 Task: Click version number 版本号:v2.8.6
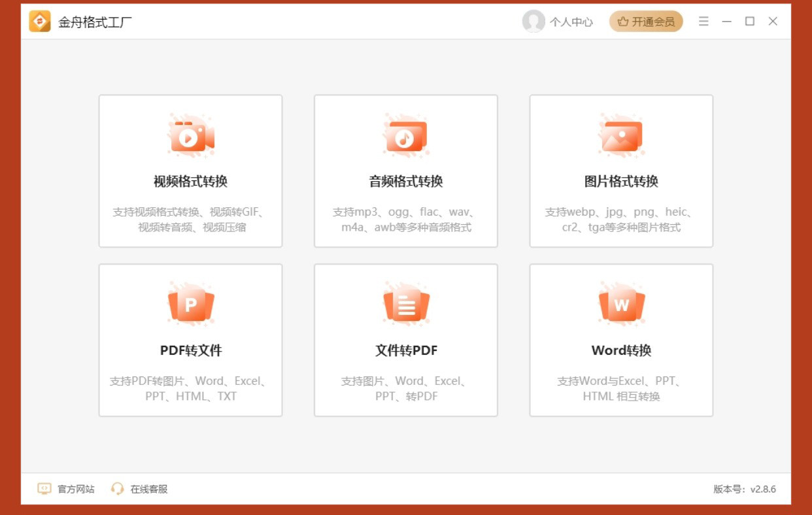pyautogui.click(x=745, y=489)
